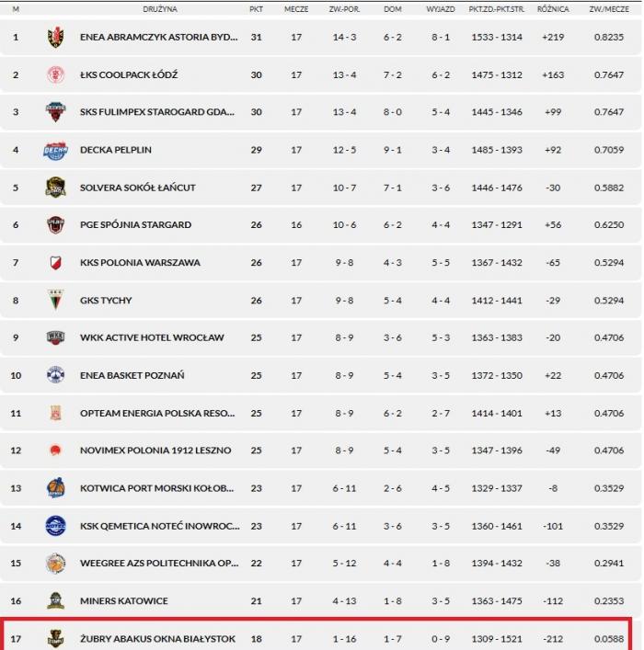Click the GKS Tychy team logo

pos(56,300)
